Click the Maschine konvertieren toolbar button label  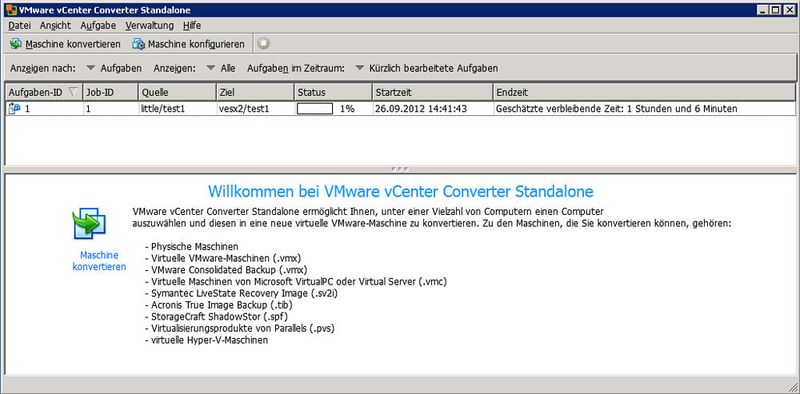pos(73,44)
